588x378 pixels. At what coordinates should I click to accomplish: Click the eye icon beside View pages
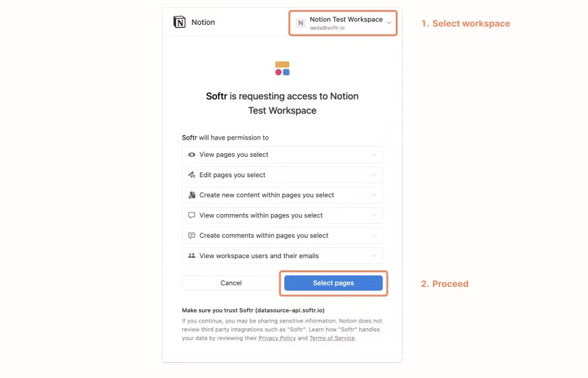[191, 154]
